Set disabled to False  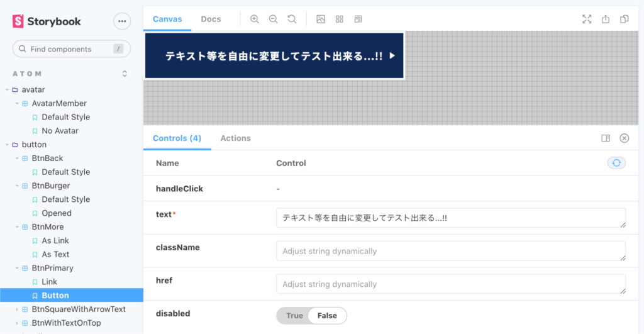327,316
